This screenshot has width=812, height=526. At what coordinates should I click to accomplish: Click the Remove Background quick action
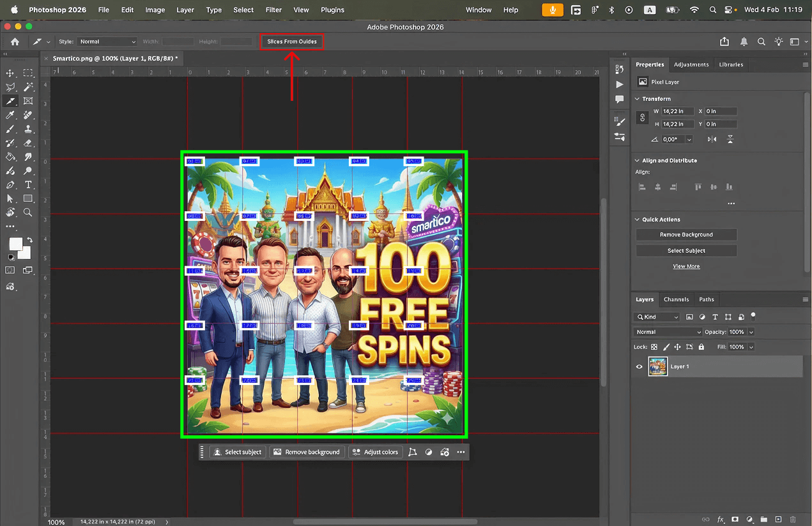[686, 235]
